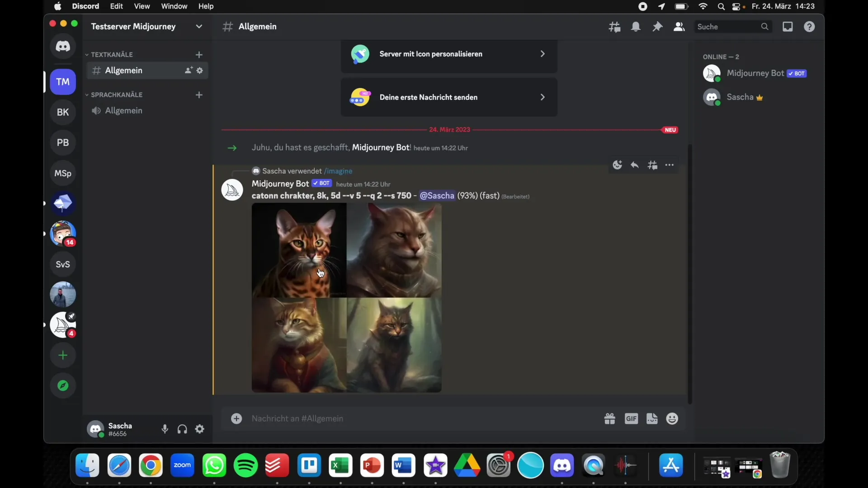Attach a file using the plus button
Screen dimensions: 868x488
236,418
